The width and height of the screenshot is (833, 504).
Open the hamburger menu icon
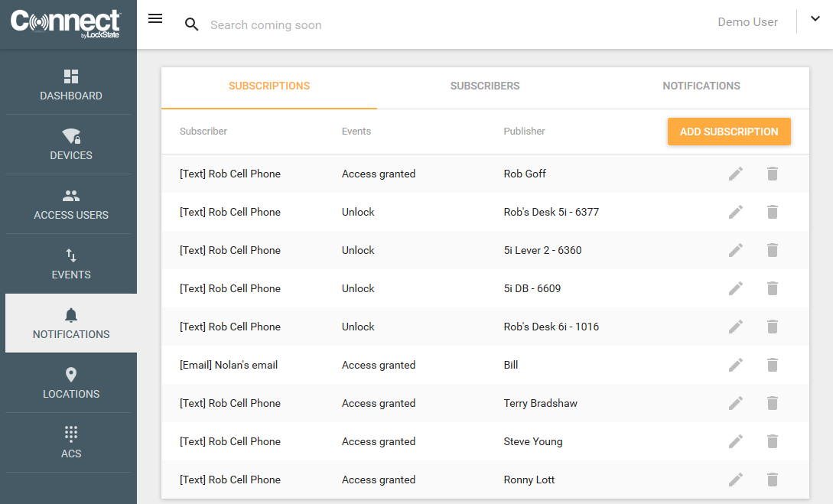pos(155,18)
